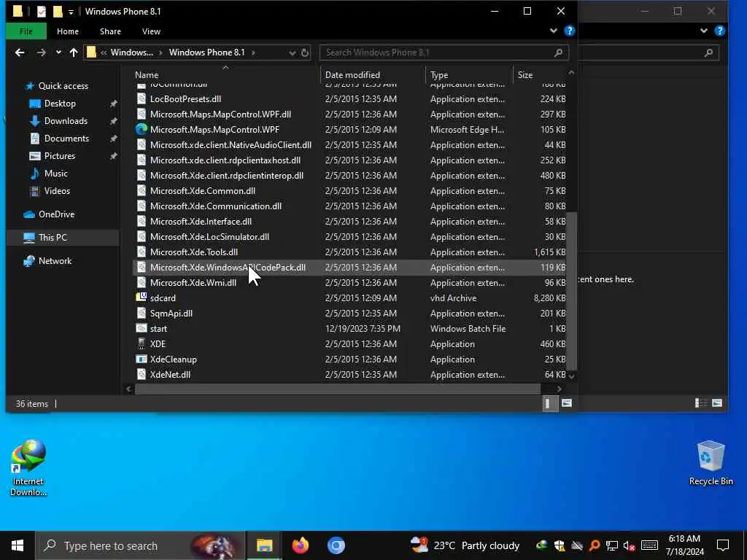Click vertical scrollbar down arrow
Viewport: 747px width, 560px height.
coord(572,376)
